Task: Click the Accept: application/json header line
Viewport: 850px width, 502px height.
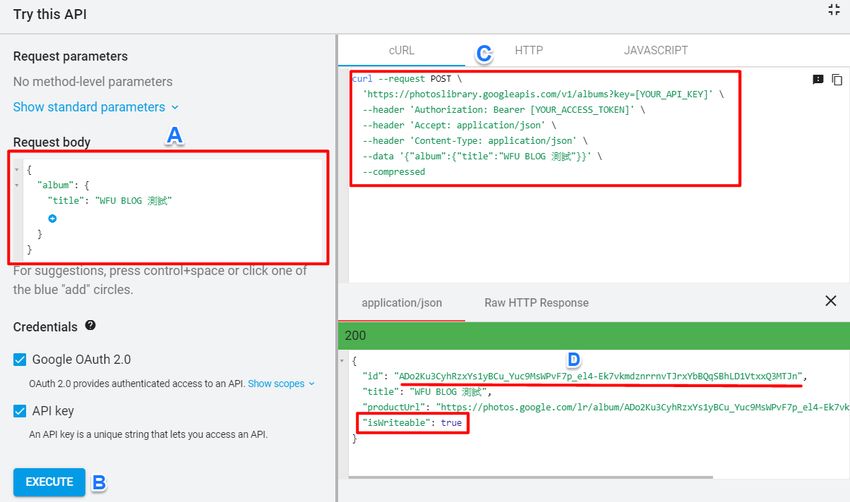Action: tap(459, 125)
